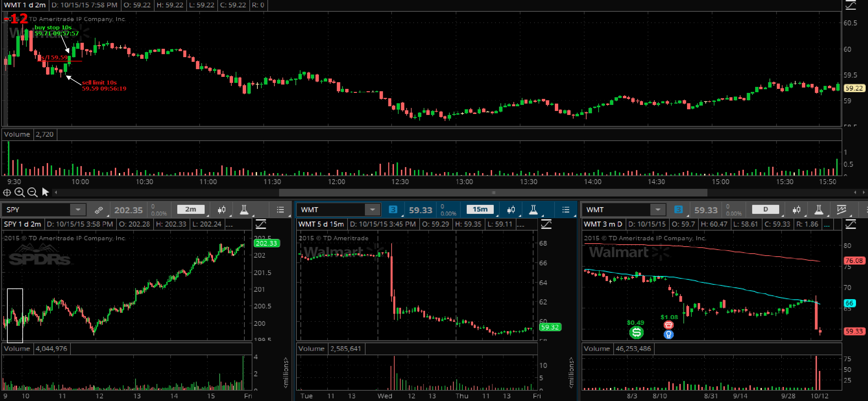The height and width of the screenshot is (401, 868).
Task: Open the price axis settings on main WMT 2m chart
Action: [x=851, y=5]
